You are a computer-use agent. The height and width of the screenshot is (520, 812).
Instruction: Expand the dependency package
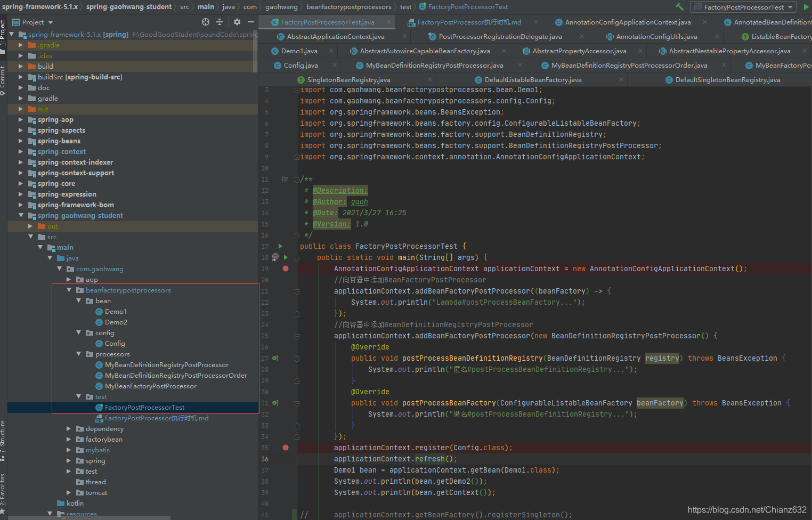tap(69, 428)
